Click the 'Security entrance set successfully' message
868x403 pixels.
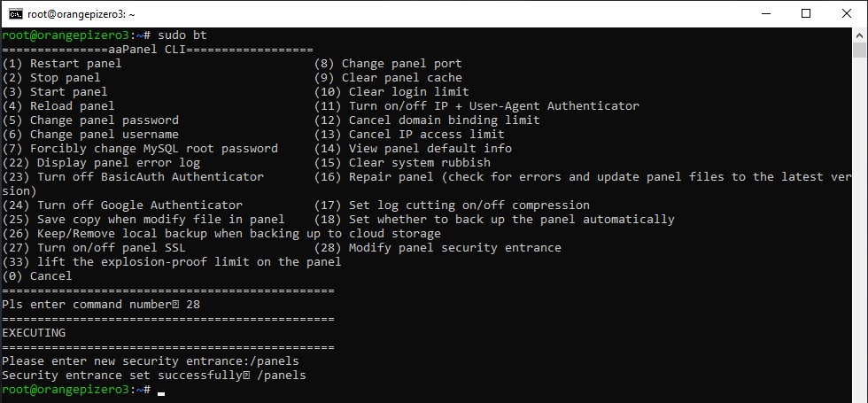pos(119,376)
